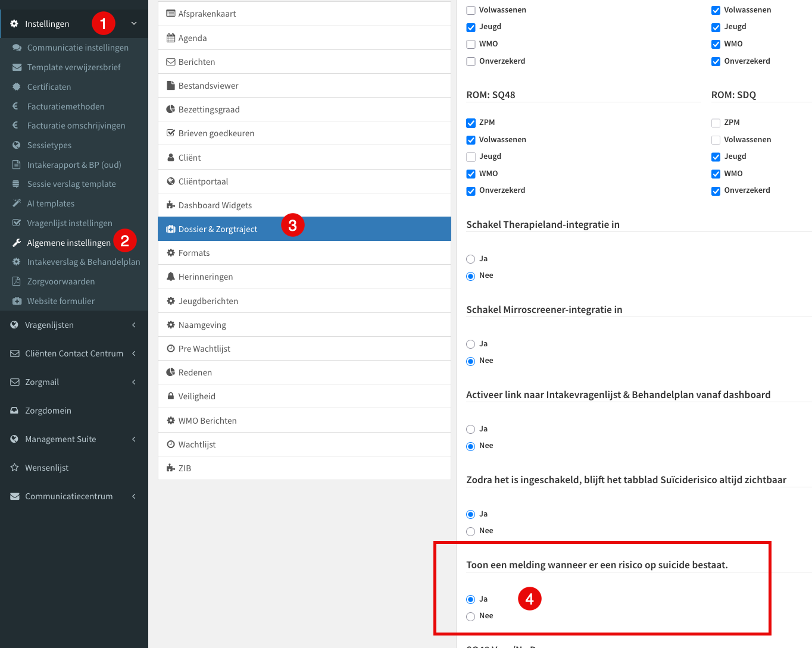
Task: Click the inbox icon for Zorgdomein
Action: tap(14, 411)
